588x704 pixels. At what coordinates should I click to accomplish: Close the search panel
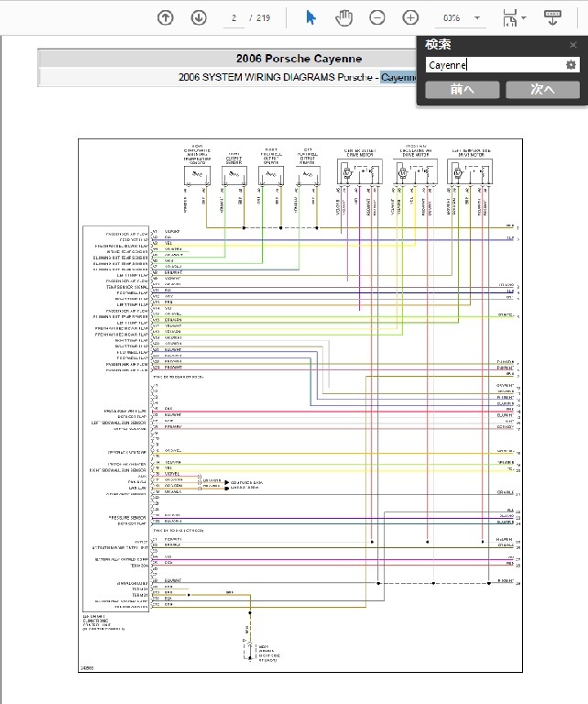(572, 45)
